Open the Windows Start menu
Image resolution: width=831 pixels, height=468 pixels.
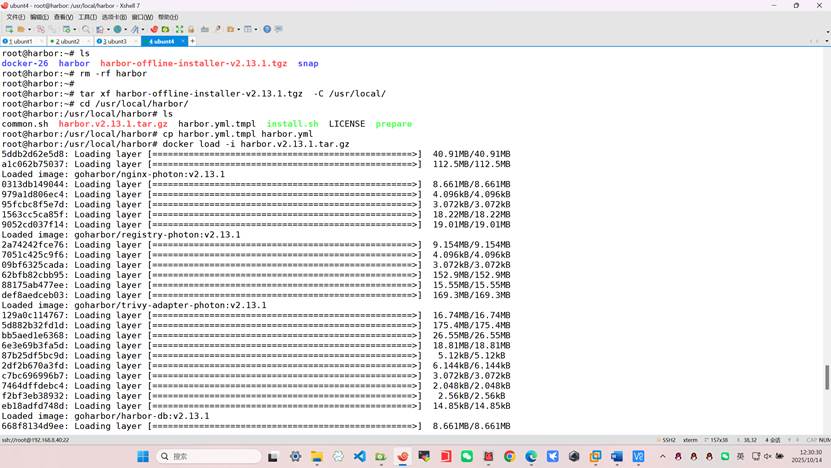tap(143, 456)
